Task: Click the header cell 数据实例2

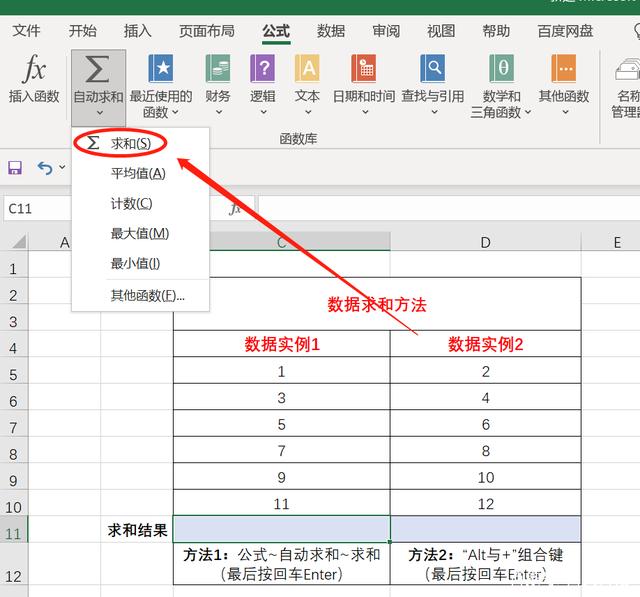Action: (x=485, y=344)
